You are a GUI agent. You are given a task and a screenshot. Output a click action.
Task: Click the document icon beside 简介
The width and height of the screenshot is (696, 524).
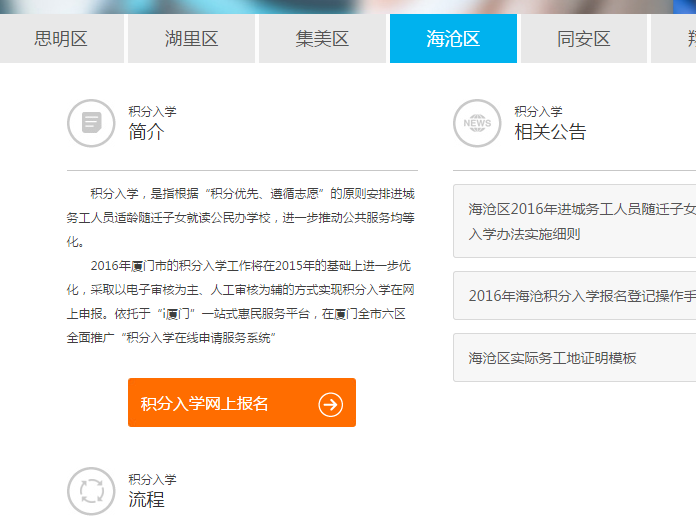[91, 123]
